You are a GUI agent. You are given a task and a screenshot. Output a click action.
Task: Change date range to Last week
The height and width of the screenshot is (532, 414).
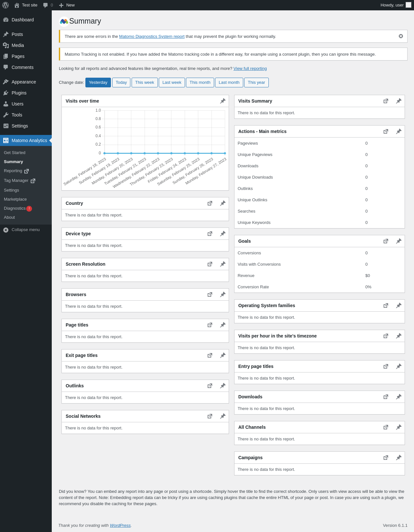(172, 83)
